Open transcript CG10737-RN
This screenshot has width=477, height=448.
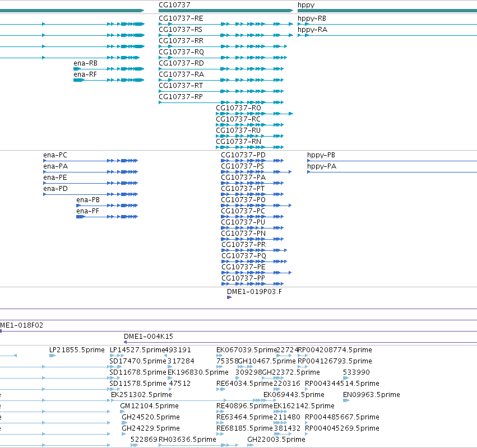pos(239,142)
